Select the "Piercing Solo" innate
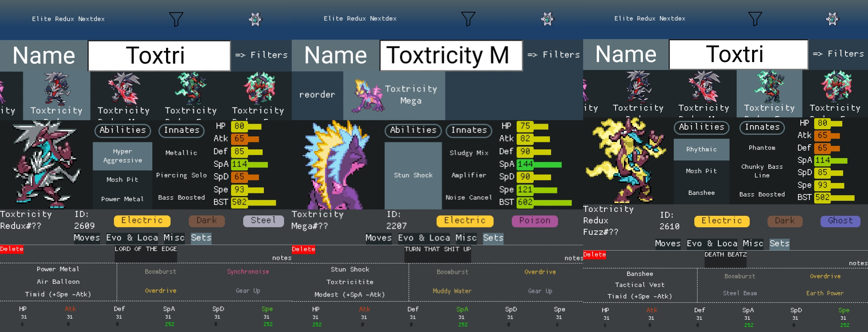868x332 pixels. click(x=181, y=175)
